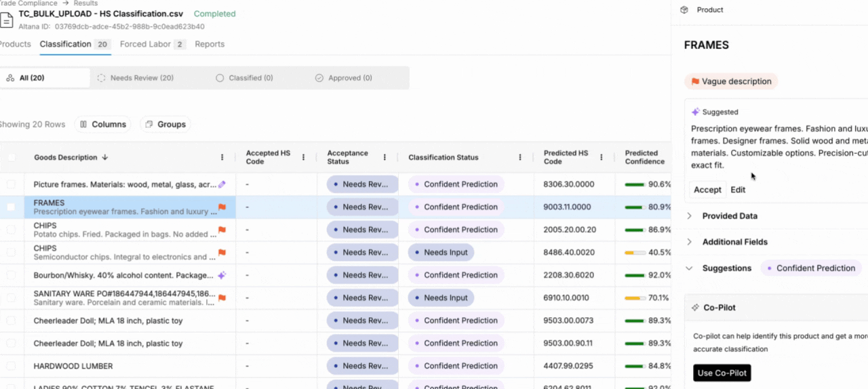Open Goods Description column options menu
The height and width of the screenshot is (389, 868).
(x=222, y=157)
